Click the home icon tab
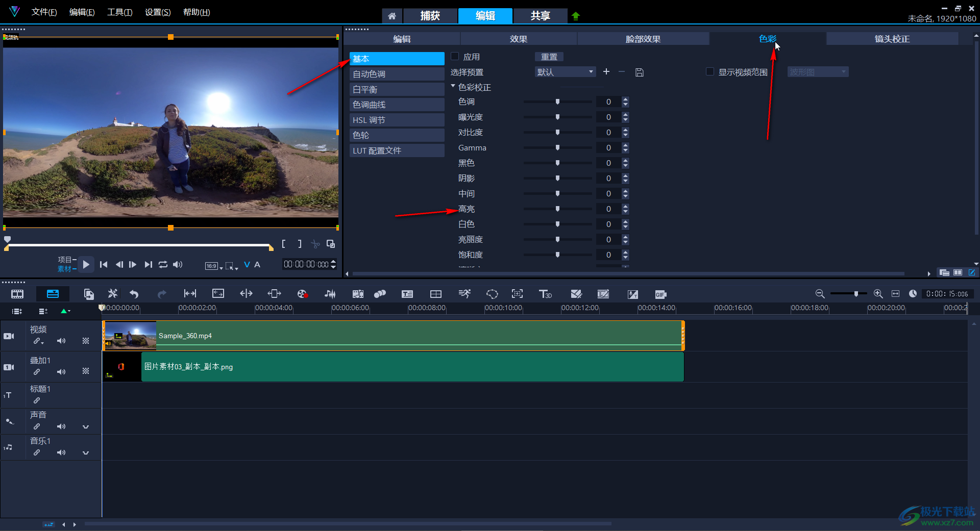The width and height of the screenshot is (980, 531). click(391, 16)
